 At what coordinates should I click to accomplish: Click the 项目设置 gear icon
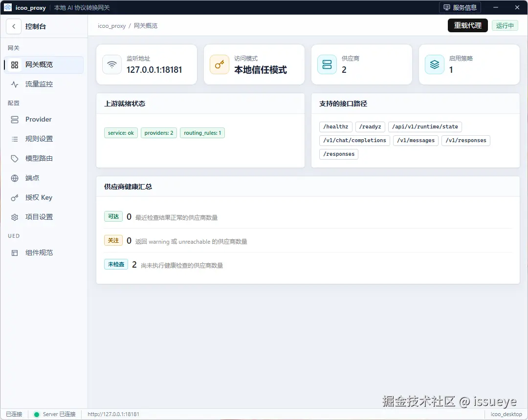tap(15, 217)
